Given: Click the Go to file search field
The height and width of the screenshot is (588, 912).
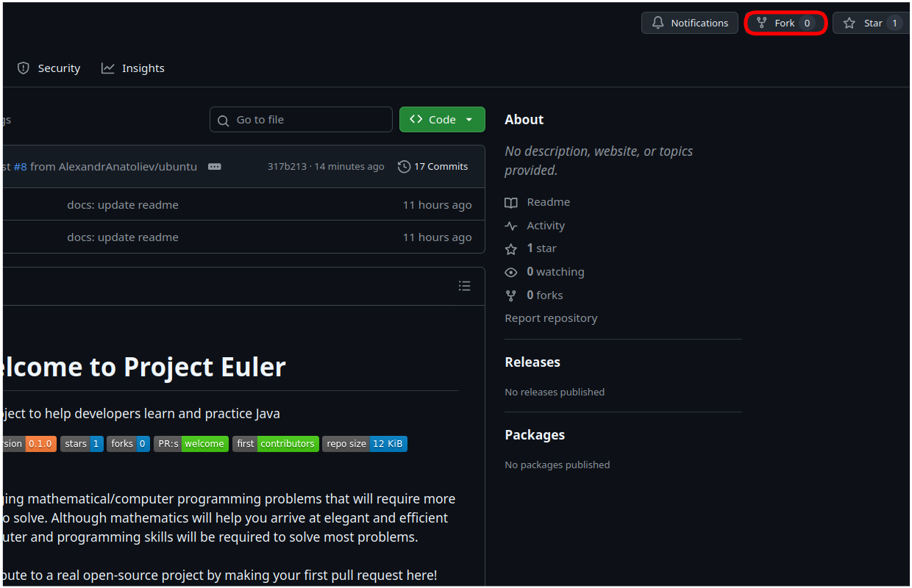Looking at the screenshot, I should click(x=301, y=120).
